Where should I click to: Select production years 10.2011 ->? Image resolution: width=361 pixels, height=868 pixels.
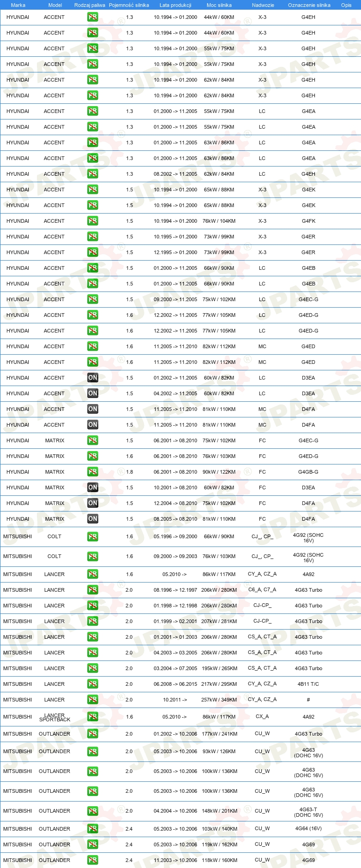click(x=175, y=700)
